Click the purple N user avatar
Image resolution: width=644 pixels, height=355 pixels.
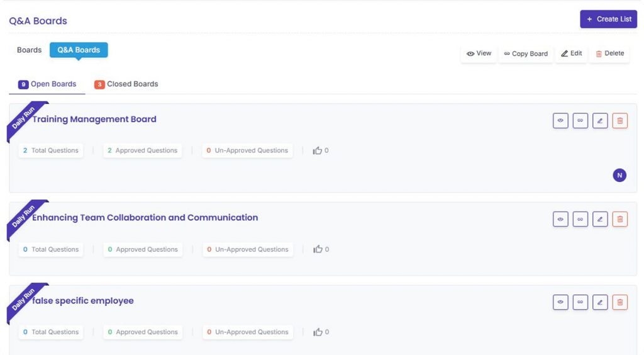click(619, 176)
